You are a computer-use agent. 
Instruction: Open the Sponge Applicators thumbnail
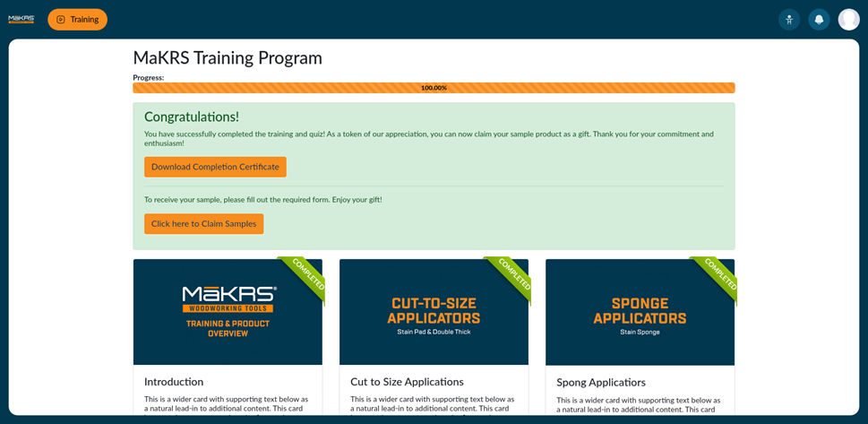coord(640,312)
